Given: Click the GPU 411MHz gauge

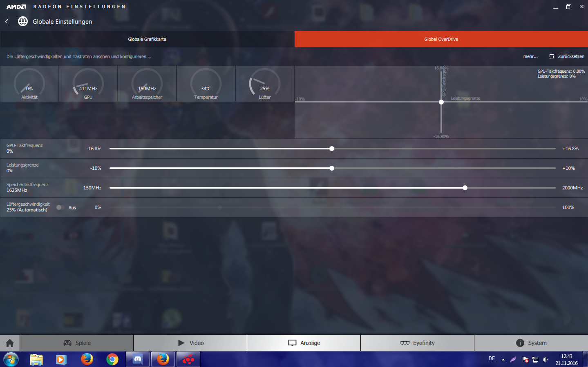Looking at the screenshot, I should 88,84.
